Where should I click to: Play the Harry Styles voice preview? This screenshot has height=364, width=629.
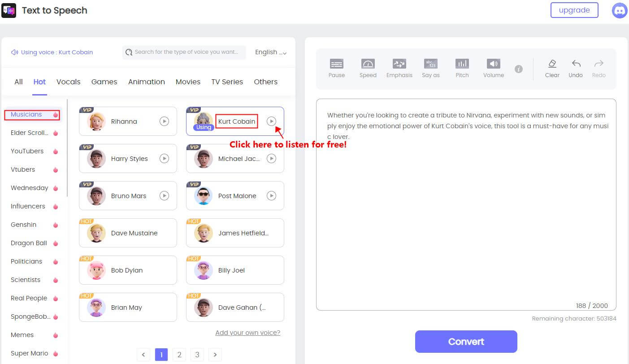coord(164,158)
